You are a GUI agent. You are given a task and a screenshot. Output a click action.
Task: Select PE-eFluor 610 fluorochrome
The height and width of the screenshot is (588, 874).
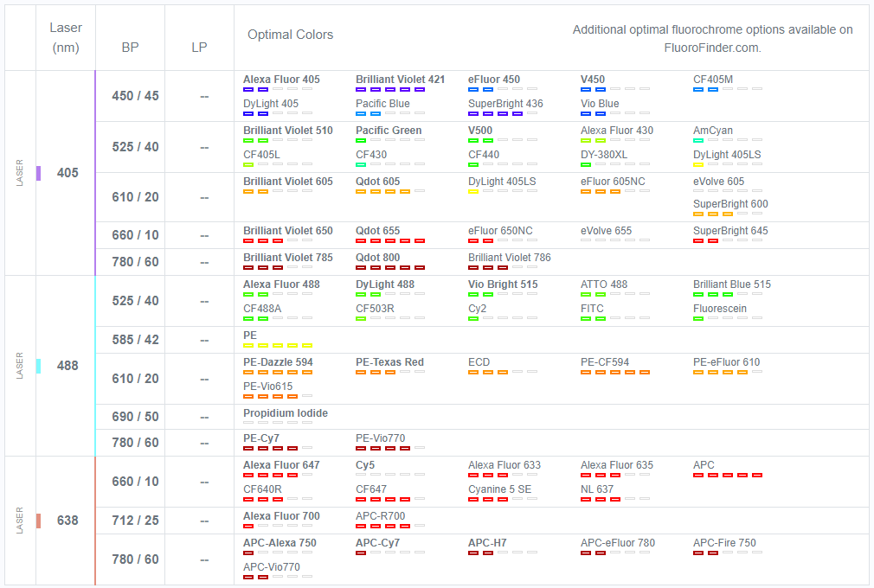(x=726, y=362)
